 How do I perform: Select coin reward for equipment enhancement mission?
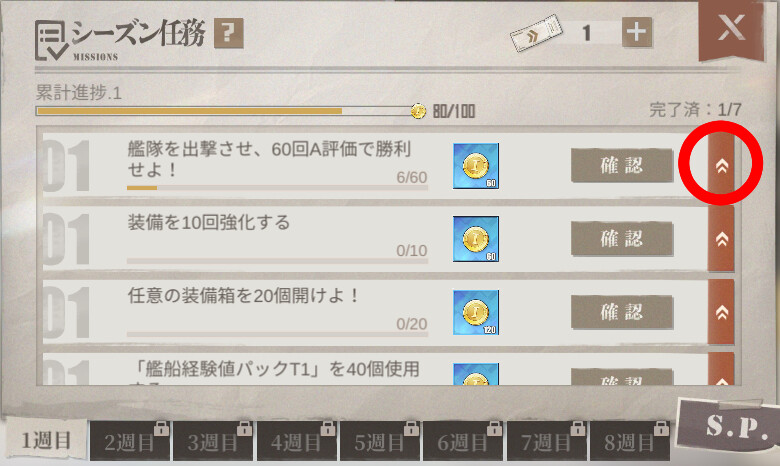click(476, 239)
